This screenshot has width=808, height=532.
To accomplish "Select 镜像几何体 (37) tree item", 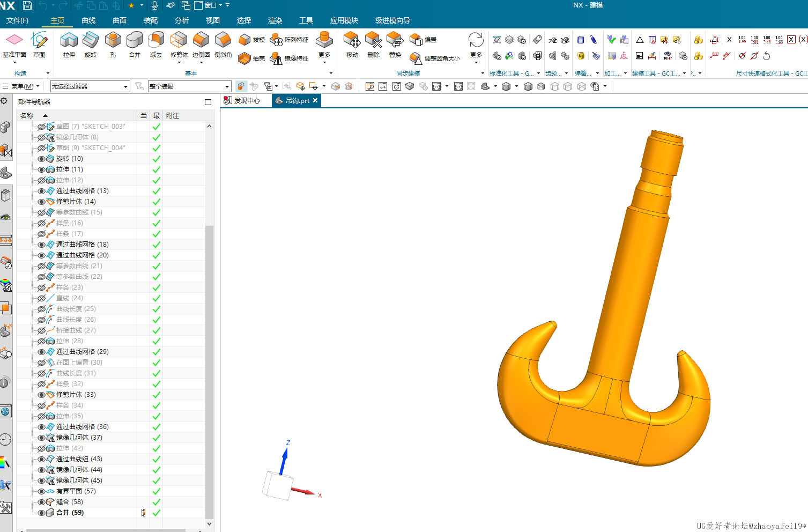I will (79, 438).
